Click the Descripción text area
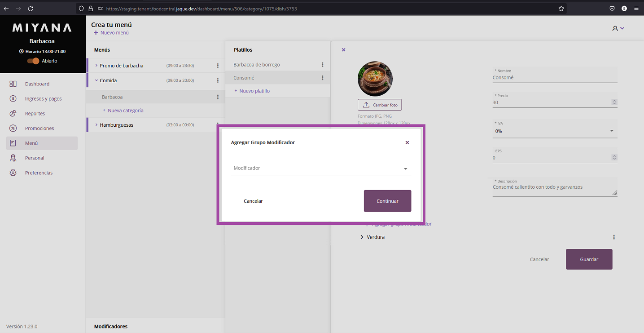This screenshot has width=644, height=333. [555, 187]
